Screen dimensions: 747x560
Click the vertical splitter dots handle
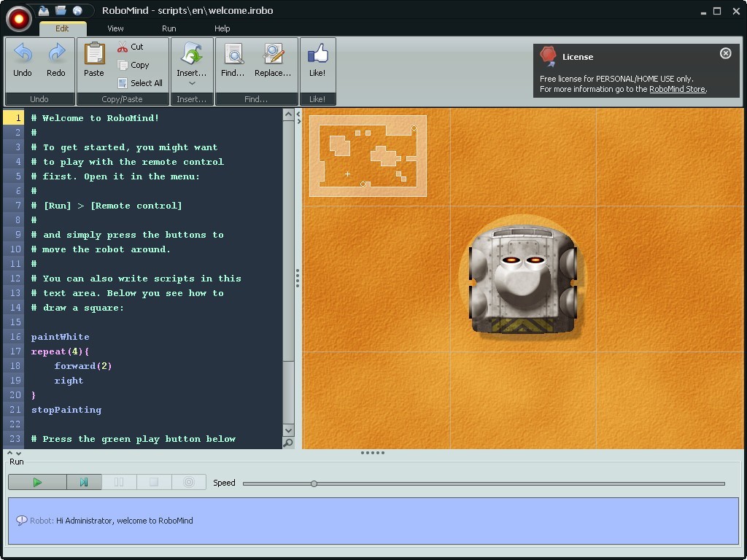pyautogui.click(x=298, y=278)
